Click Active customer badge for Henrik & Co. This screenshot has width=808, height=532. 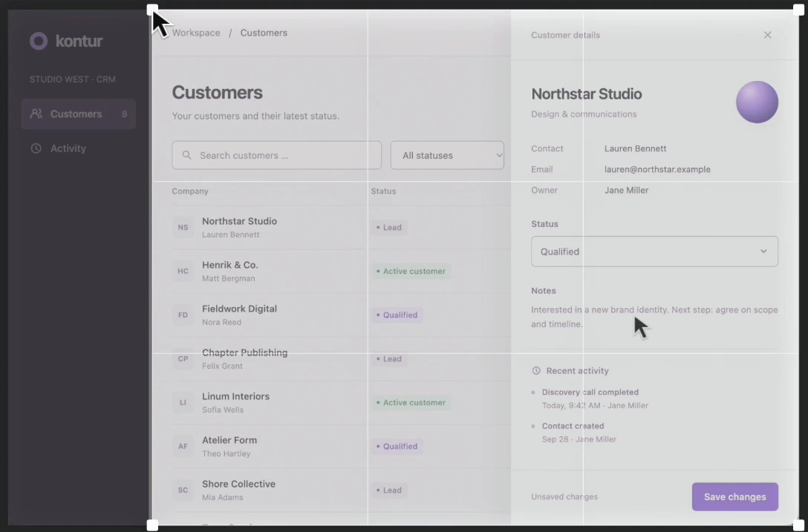[x=411, y=271]
